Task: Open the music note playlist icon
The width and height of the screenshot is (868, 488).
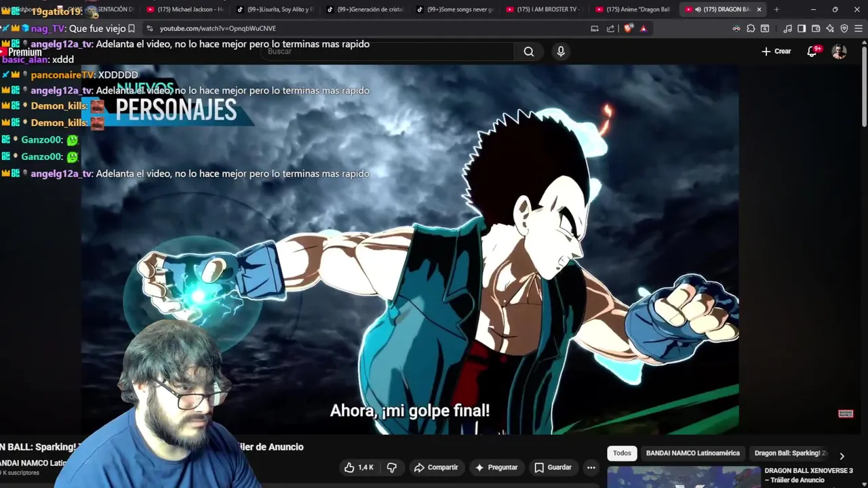Action: (787, 28)
